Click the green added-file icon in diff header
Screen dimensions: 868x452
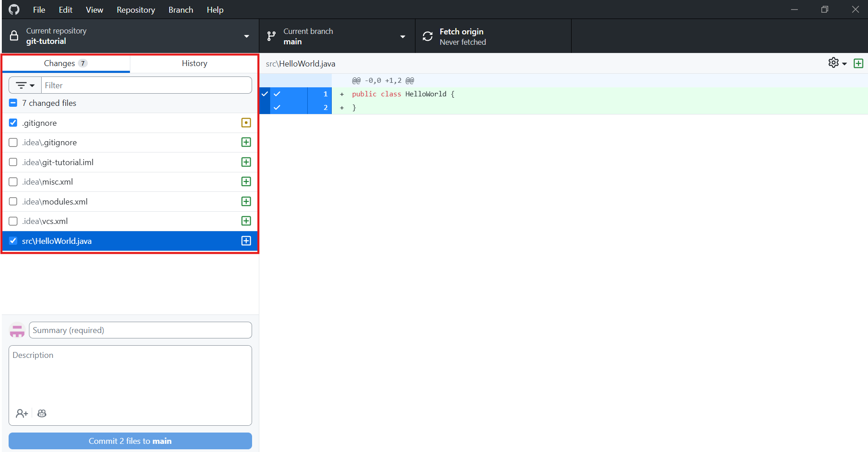click(x=858, y=63)
